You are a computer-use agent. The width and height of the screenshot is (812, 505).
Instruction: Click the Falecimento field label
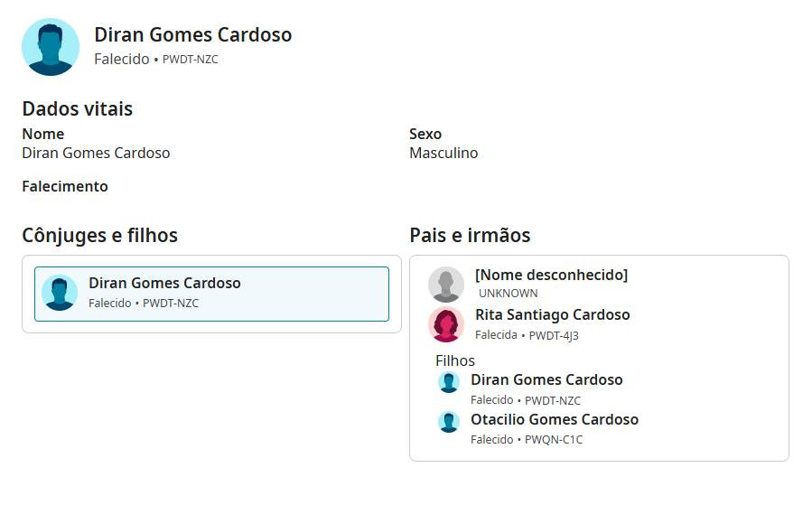point(65,186)
